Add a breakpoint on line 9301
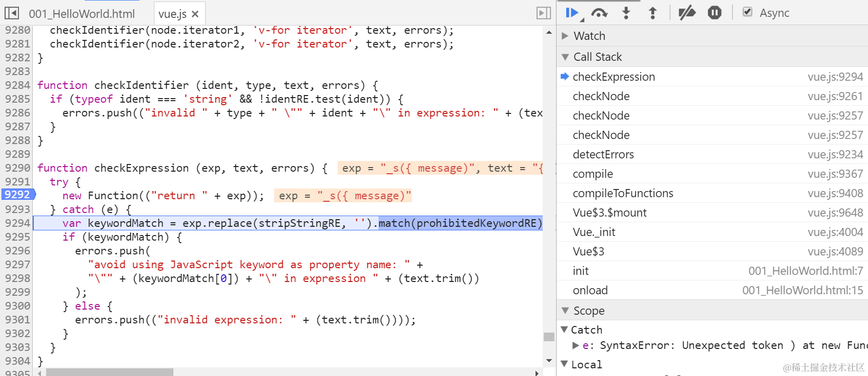The width and height of the screenshot is (868, 376). tap(17, 320)
